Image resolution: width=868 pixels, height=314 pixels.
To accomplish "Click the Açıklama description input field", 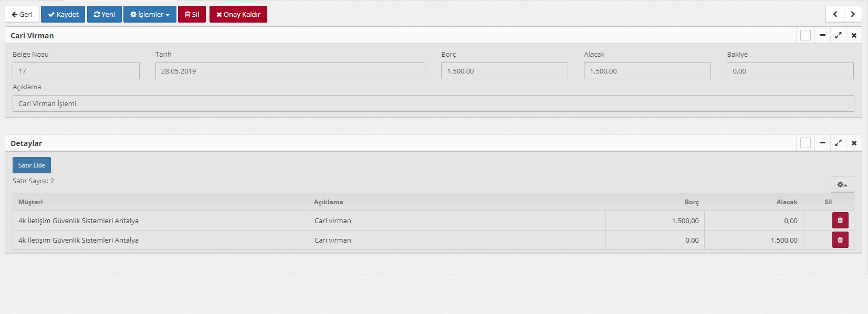I will click(x=433, y=103).
